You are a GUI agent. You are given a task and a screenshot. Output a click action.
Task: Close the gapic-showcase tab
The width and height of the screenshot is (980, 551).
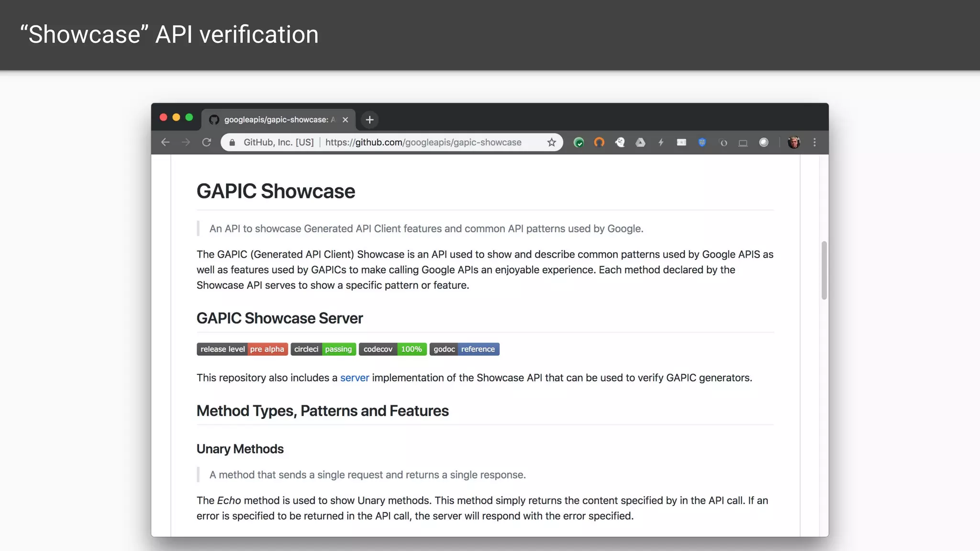(x=345, y=120)
